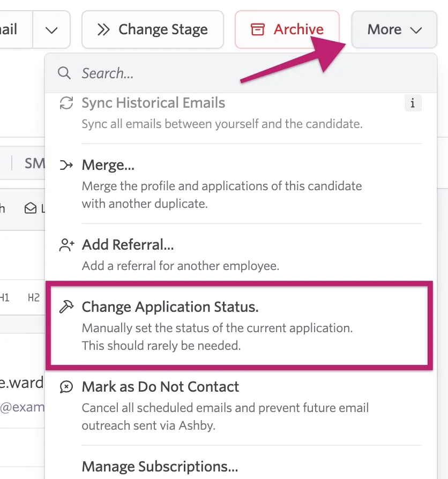The width and height of the screenshot is (448, 479).
Task: Click the hammer icon for application status
Action: click(x=66, y=306)
